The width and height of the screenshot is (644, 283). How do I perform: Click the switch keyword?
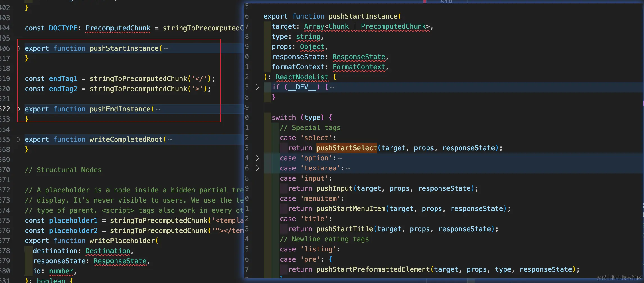[284, 118]
